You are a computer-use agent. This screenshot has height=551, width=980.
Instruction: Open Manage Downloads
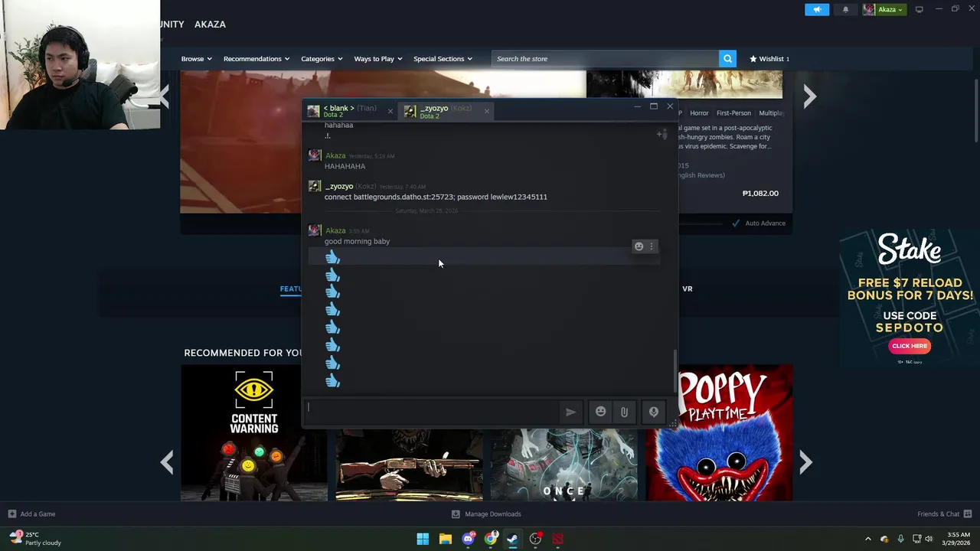486,514
